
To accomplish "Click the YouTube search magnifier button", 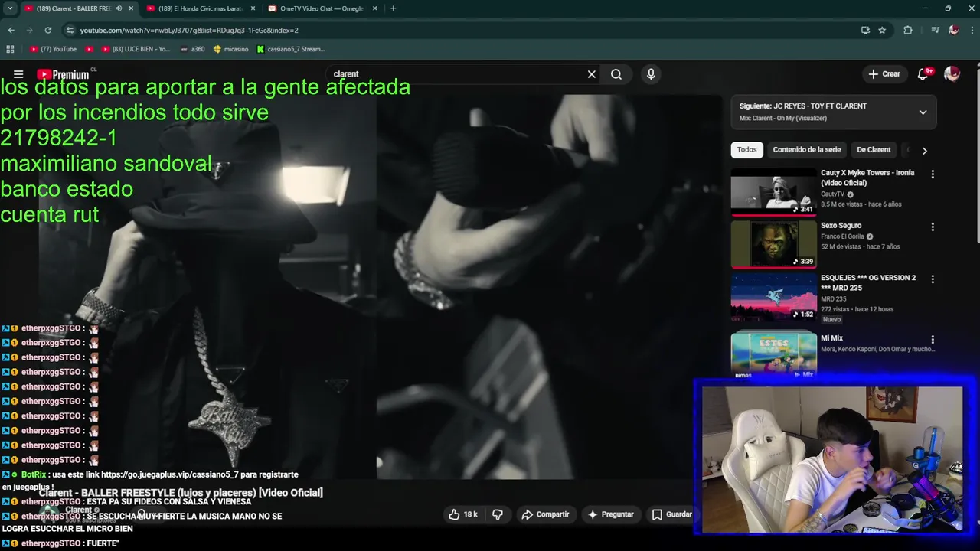I will [616, 74].
